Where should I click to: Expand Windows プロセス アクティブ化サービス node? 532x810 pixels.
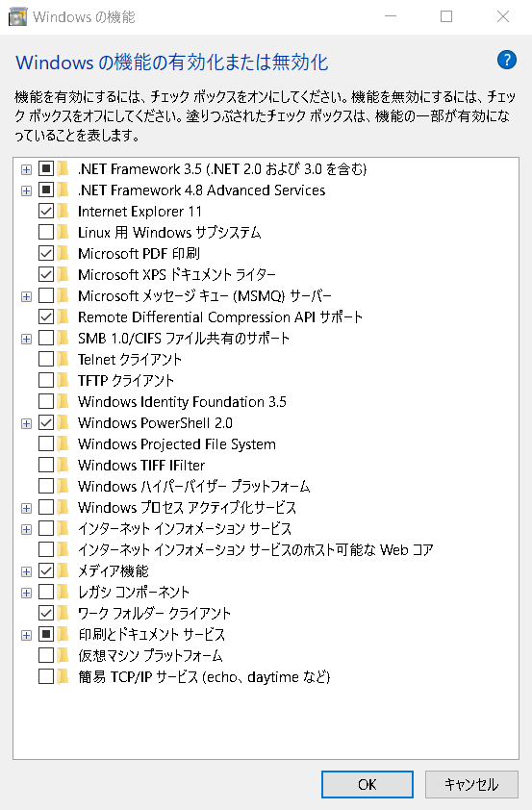pyautogui.click(x=26, y=508)
